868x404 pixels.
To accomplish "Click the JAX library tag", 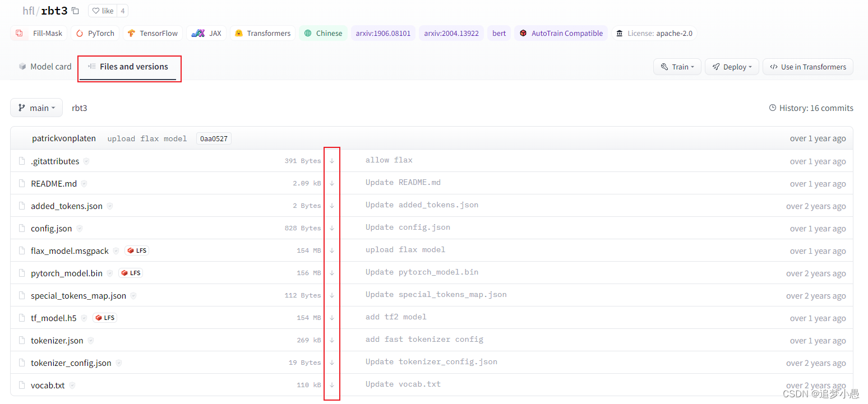I will tap(206, 33).
